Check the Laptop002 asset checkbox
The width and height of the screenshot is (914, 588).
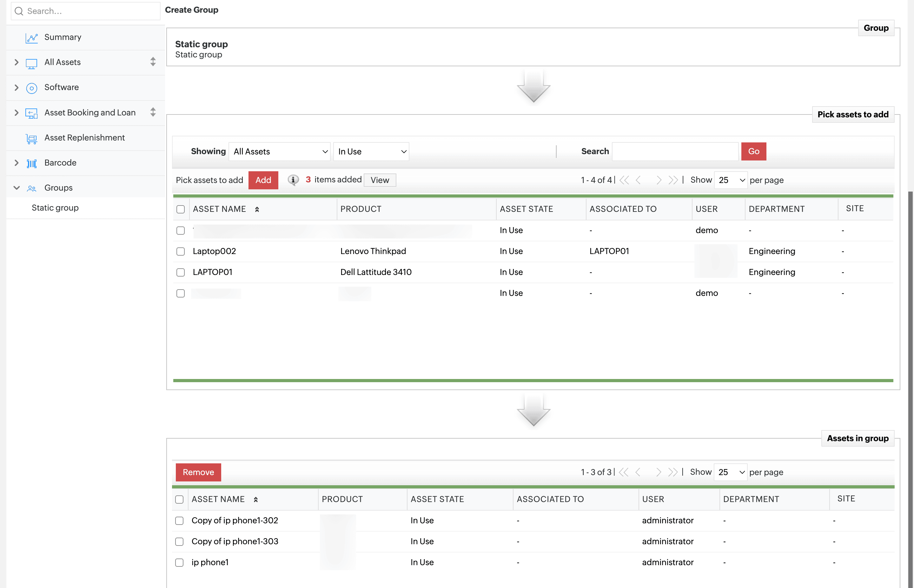pos(181,251)
